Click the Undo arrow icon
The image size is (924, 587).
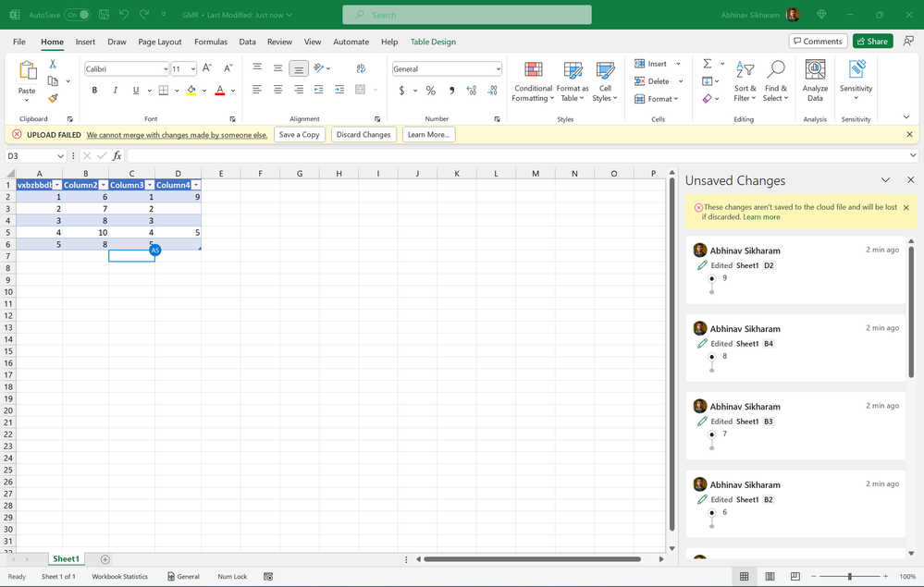pyautogui.click(x=124, y=15)
